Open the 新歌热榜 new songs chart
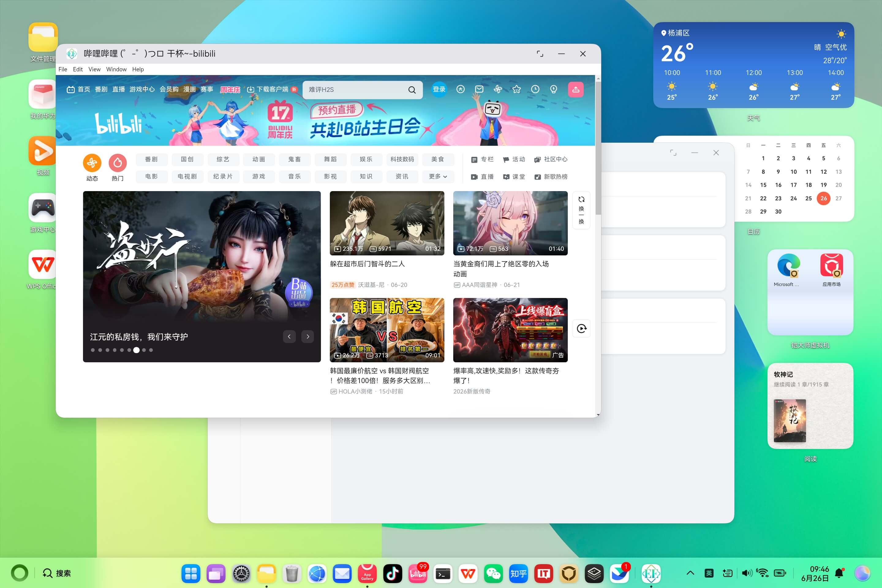 click(x=551, y=177)
